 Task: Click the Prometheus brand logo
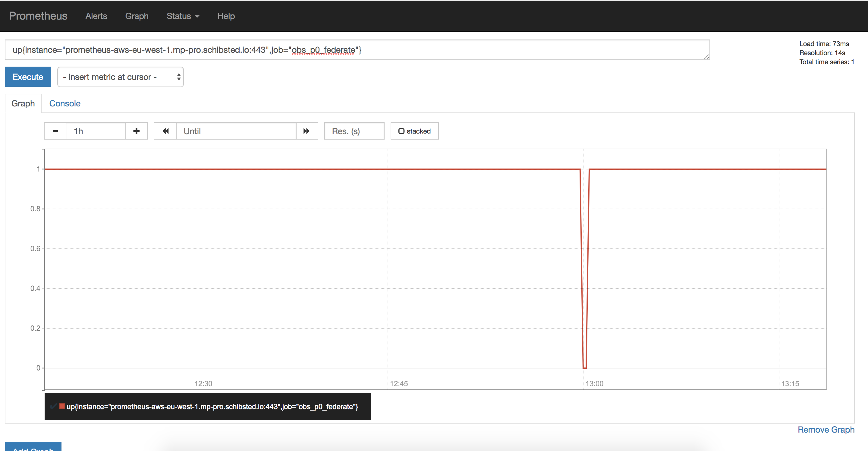click(38, 16)
